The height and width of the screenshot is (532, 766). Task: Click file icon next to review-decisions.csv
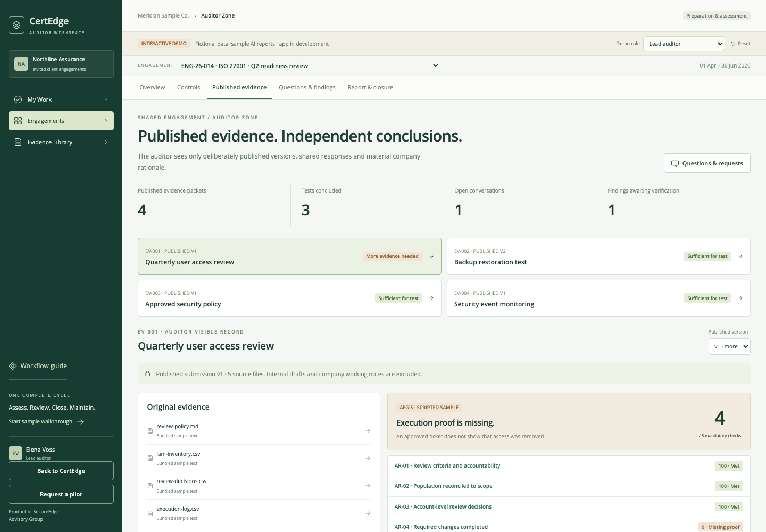point(150,486)
